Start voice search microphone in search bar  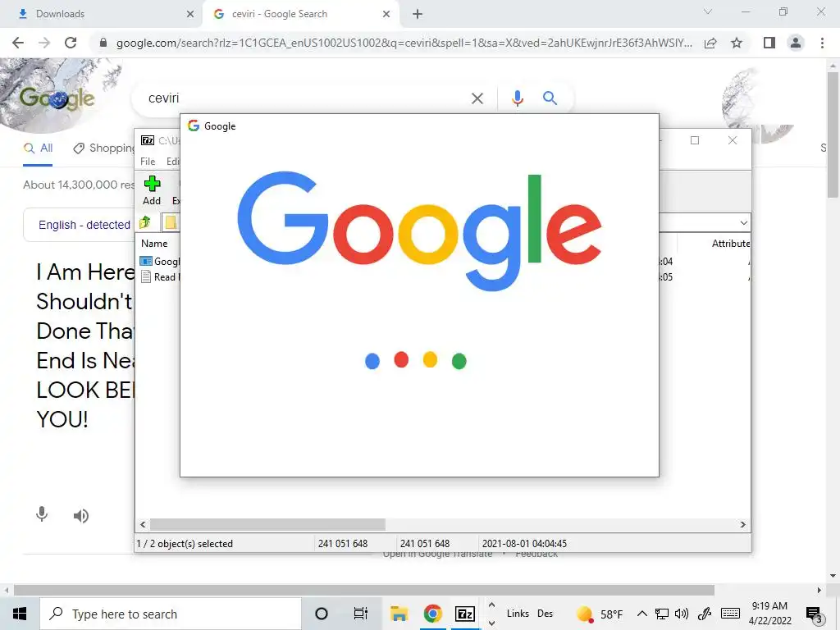[x=517, y=98]
